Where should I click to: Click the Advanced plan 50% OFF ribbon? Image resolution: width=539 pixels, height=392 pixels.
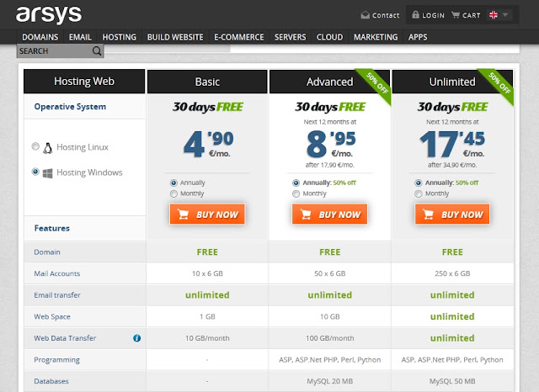376,83
